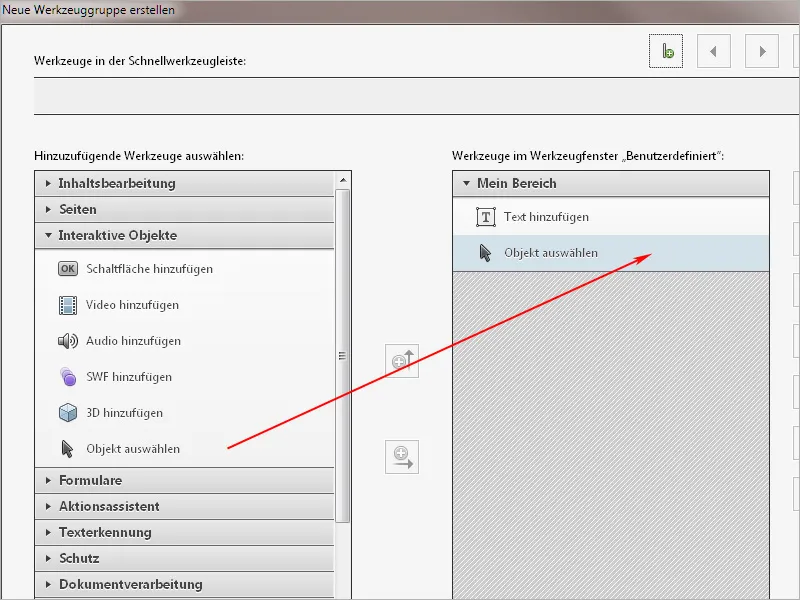Expand the Formulare category

coord(184,480)
